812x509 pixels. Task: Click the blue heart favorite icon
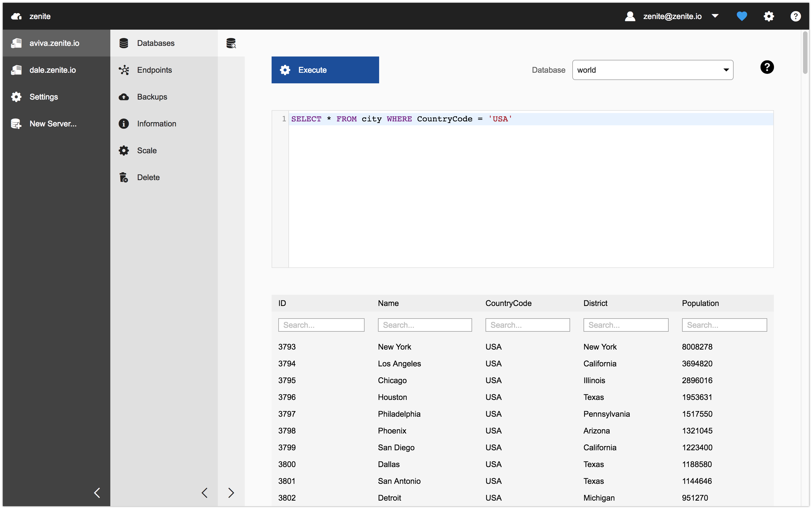[742, 16]
